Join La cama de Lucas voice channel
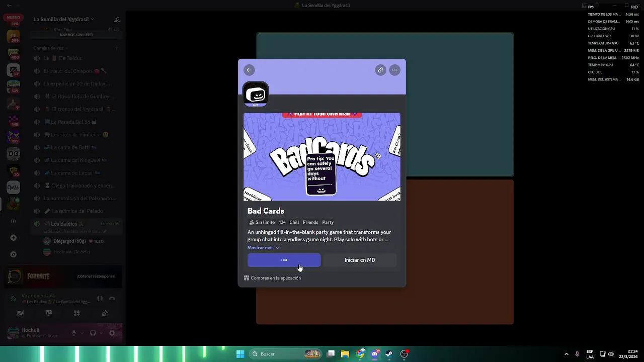The height and width of the screenshot is (362, 644). click(x=75, y=173)
